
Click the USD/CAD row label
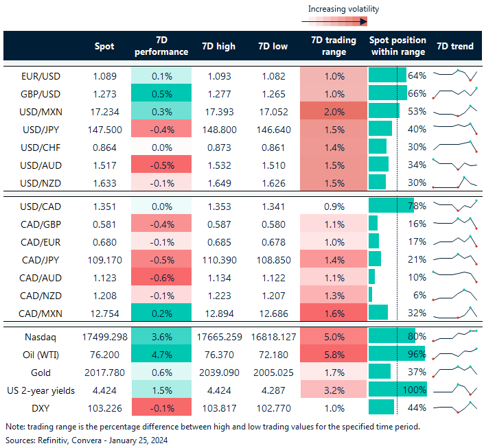point(41,205)
